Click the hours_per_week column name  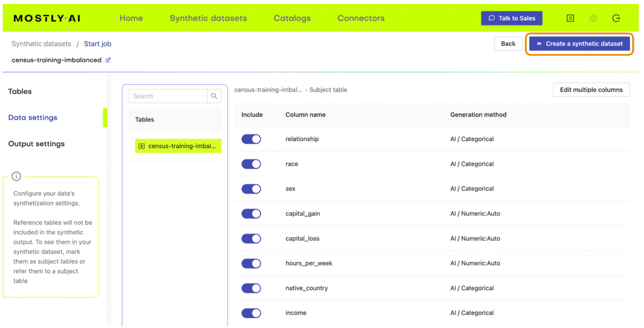pyautogui.click(x=309, y=264)
